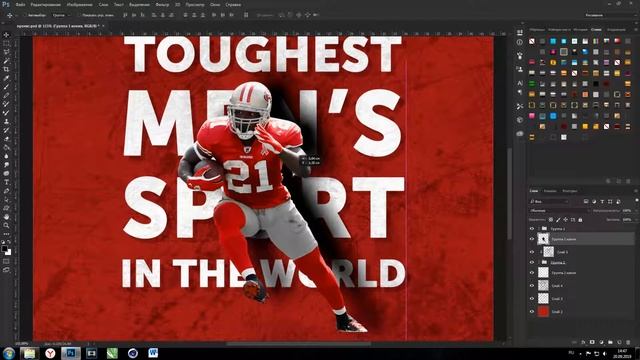Open the Изображение menu
Image resolution: width=640 pixels, height=360 pixels.
click(x=80, y=4)
